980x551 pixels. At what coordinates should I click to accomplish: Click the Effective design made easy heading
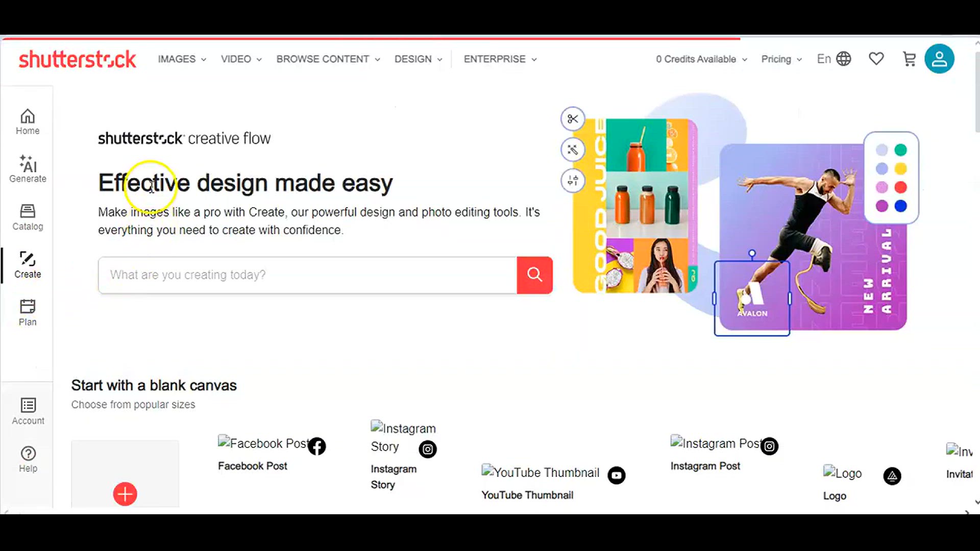246,183
